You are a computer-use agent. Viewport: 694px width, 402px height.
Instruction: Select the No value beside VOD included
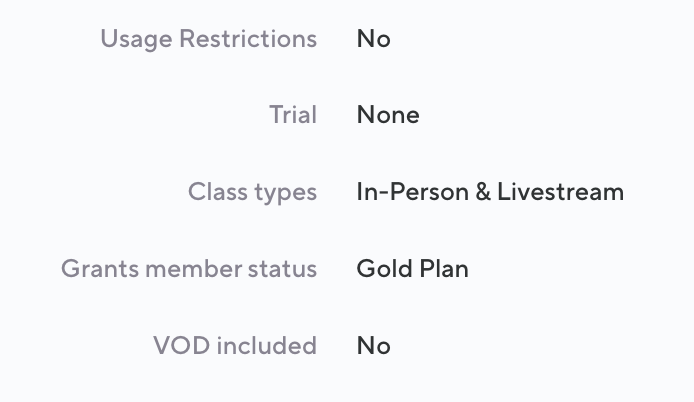click(373, 346)
